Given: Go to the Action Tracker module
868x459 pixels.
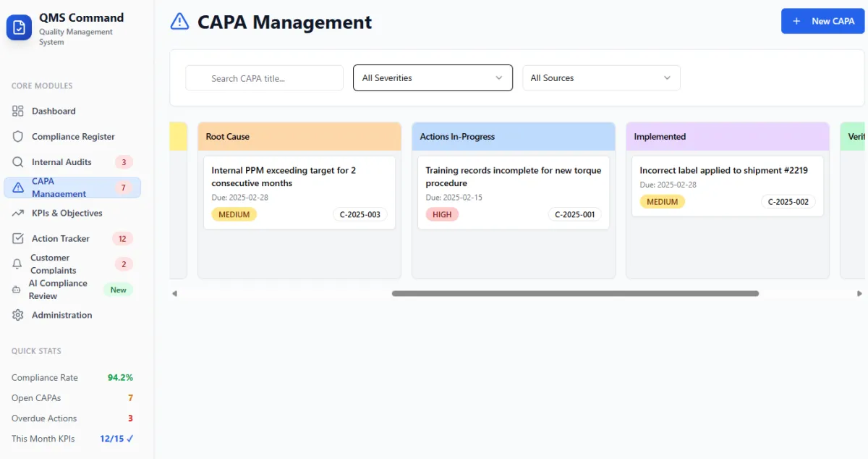Looking at the screenshot, I should tap(61, 239).
